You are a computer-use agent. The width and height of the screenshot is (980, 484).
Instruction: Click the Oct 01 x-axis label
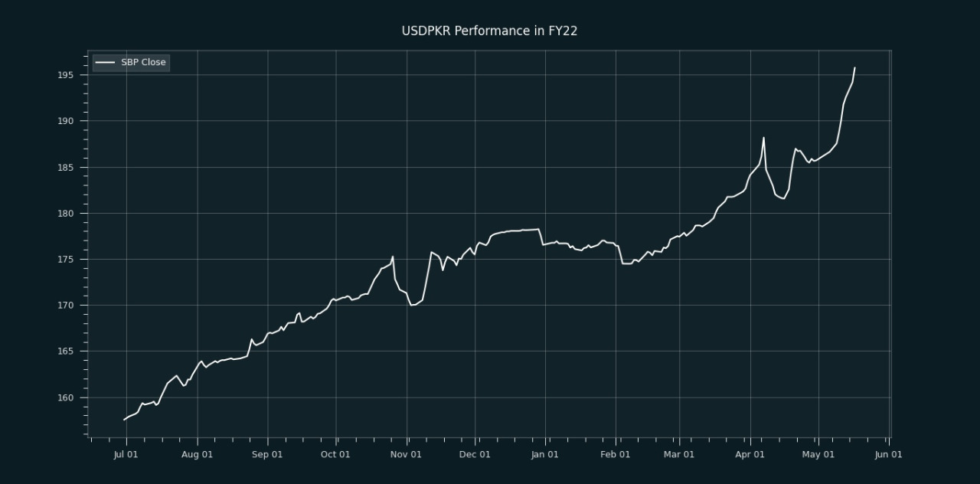(335, 454)
